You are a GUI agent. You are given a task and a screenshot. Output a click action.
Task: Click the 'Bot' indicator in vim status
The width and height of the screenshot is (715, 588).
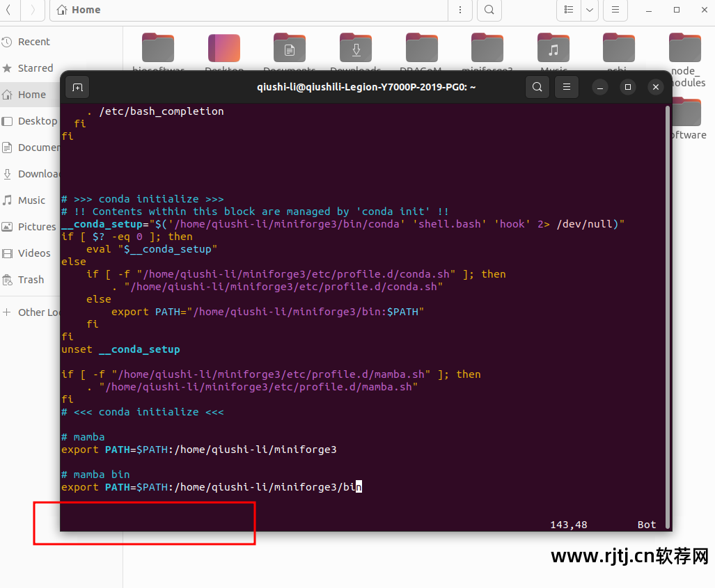point(647,525)
